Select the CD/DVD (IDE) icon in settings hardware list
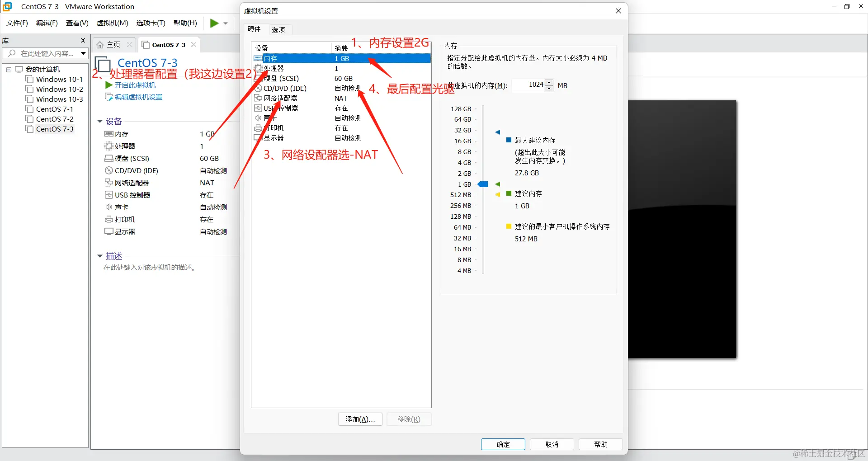Screen dimensions: 868x461 coord(259,88)
